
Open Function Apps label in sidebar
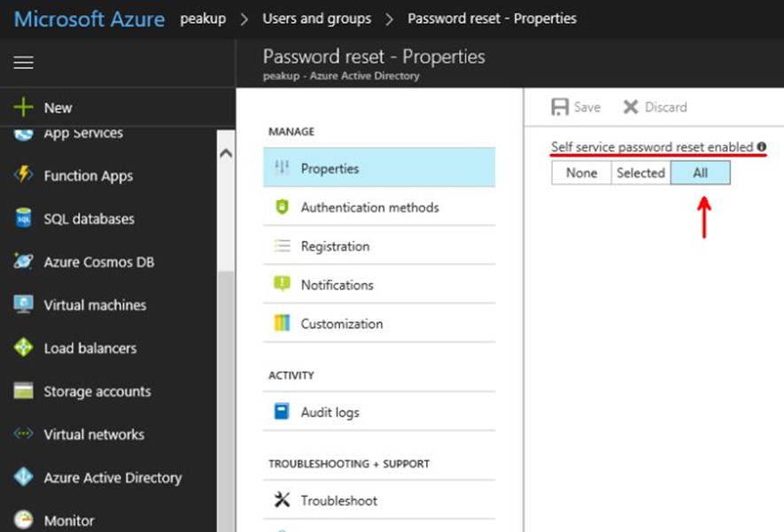pyautogui.click(x=89, y=176)
